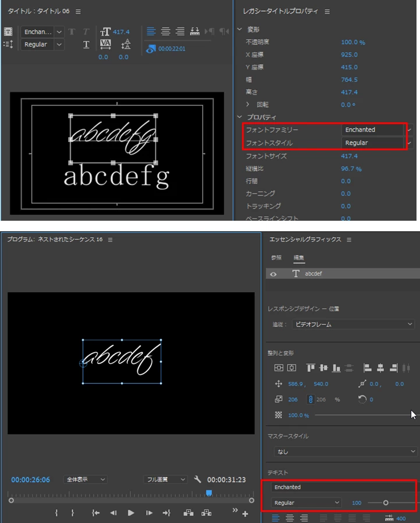420x523 pixels.
Task: Open the エッセンシャルグラフィックス panel menu
Action: [348, 240]
